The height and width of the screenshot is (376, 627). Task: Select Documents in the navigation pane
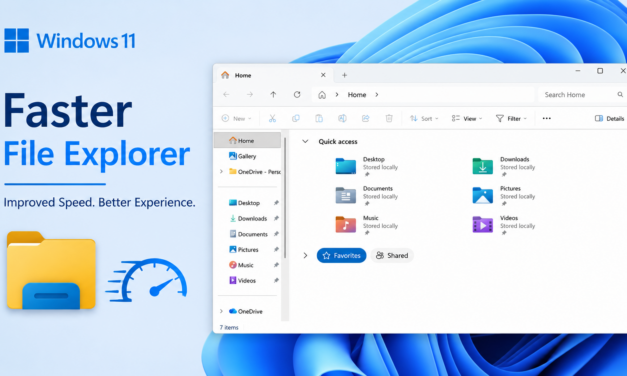coord(248,234)
